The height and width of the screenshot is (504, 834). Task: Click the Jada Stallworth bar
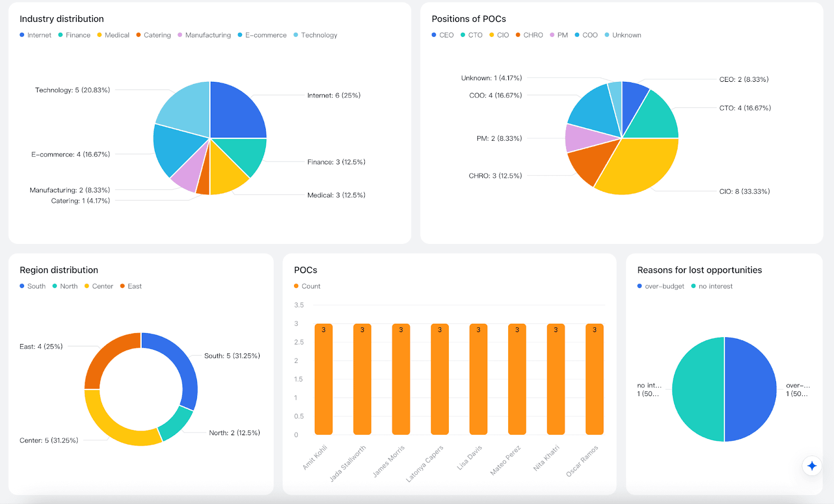point(362,379)
